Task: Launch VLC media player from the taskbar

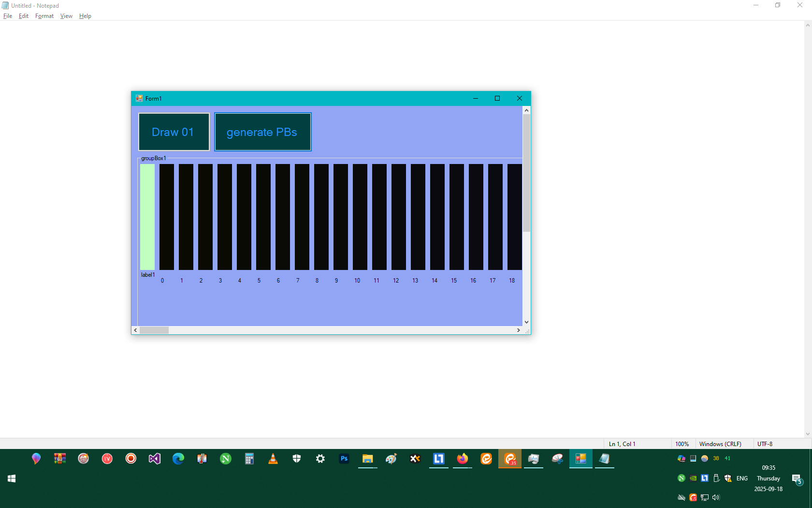Action: (273, 459)
